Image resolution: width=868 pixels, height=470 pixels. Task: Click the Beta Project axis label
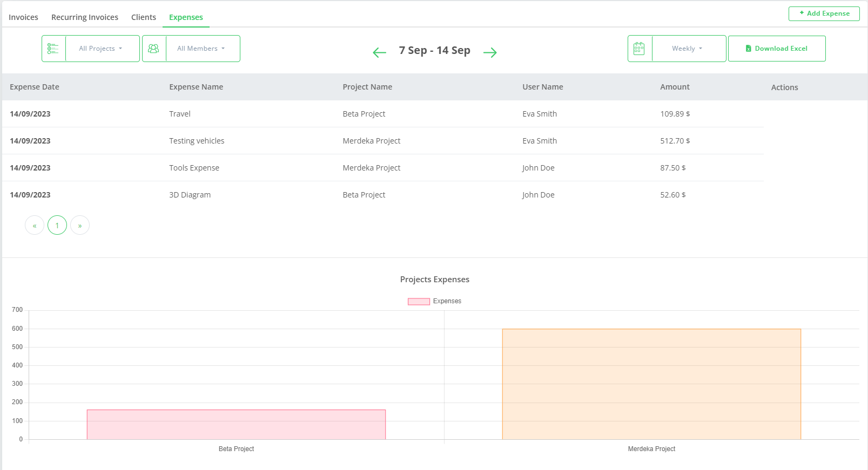coord(236,449)
